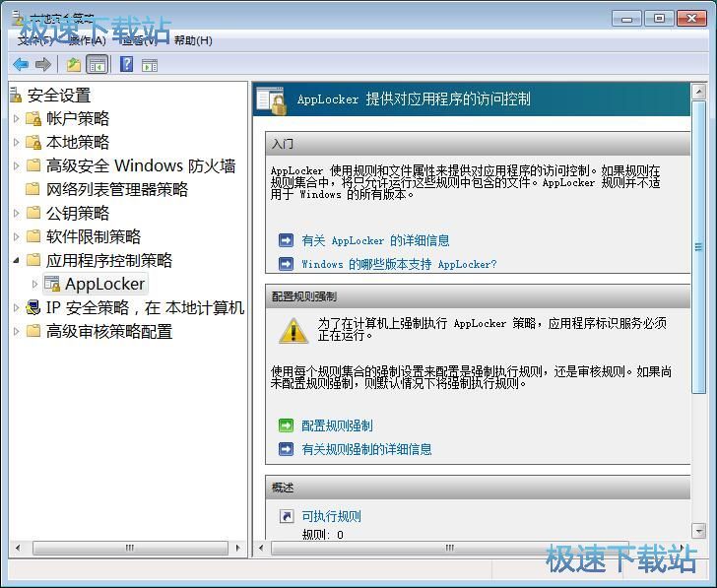Click the shortcut icon beside 可执行规则
The image size is (717, 588).
point(287,517)
